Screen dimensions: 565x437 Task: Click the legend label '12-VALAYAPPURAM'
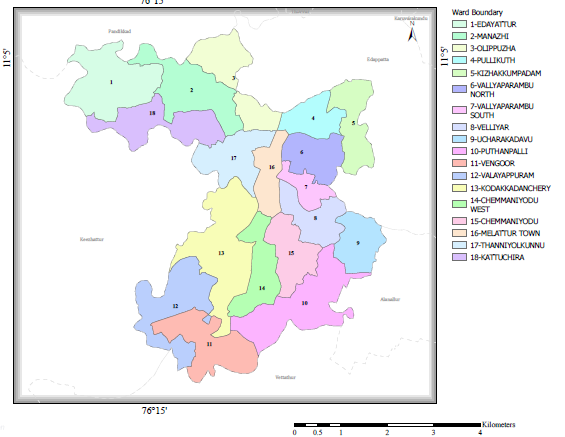tap(502, 175)
